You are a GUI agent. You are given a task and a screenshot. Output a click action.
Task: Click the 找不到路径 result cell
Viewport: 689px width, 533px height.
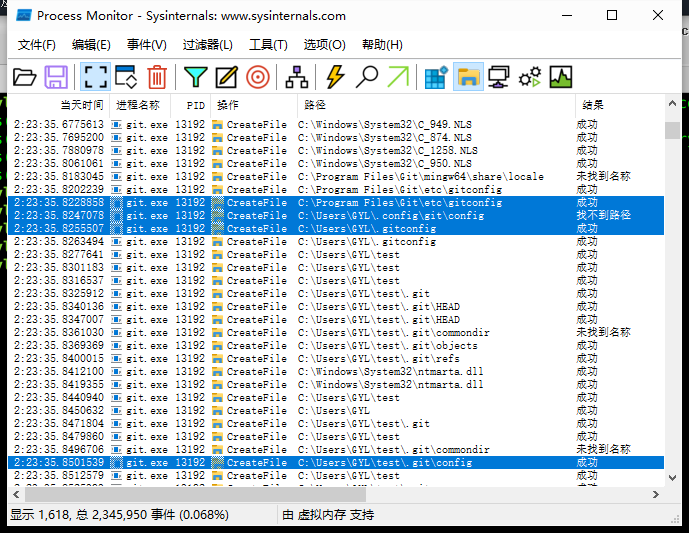[603, 215]
